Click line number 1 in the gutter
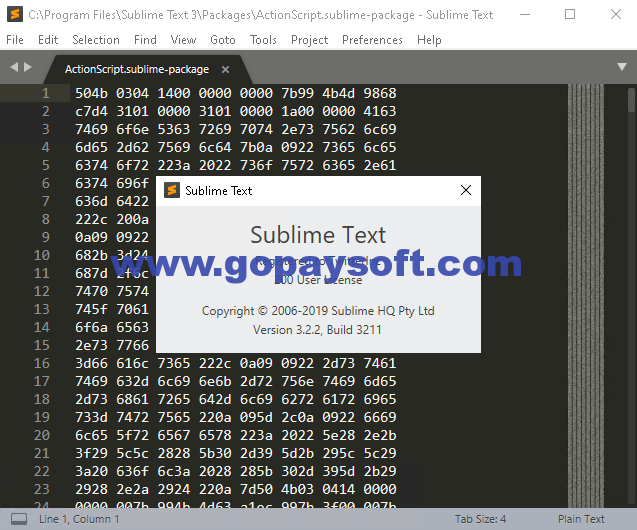The width and height of the screenshot is (637, 530). tap(46, 93)
